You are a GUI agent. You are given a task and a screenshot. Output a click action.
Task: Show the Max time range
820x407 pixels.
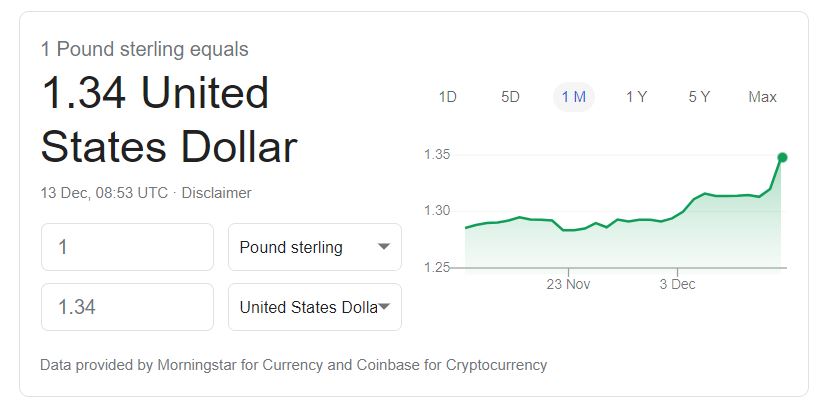(762, 97)
